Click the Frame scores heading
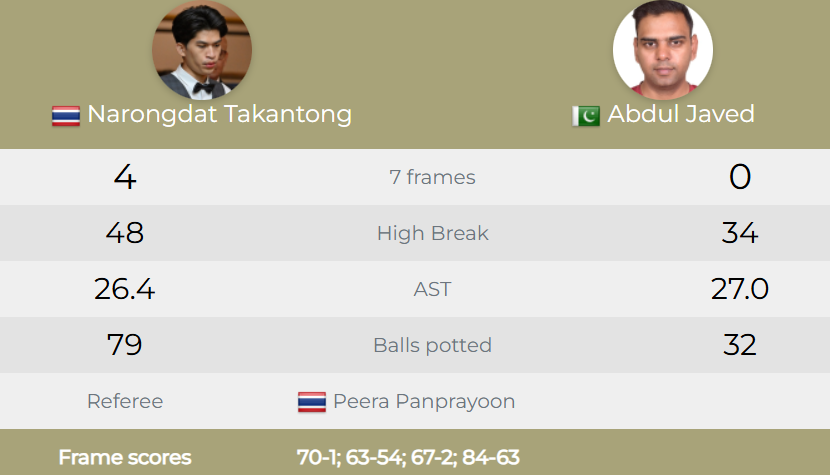 coord(125,458)
